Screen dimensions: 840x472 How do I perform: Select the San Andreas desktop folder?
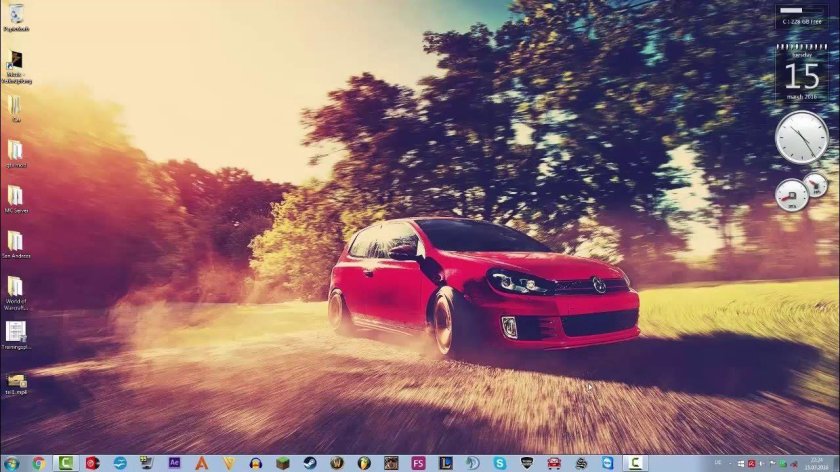(x=15, y=243)
